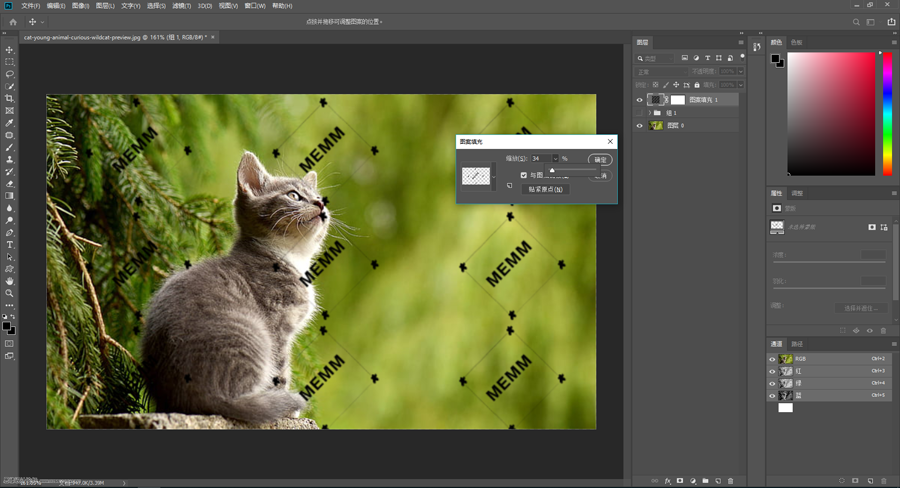Viewport: 900px width, 488px height.
Task: Toggle visibility of layer 组 1
Action: [x=640, y=113]
